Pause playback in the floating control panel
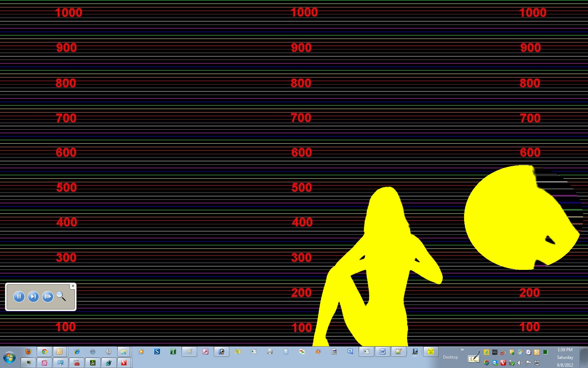588x368 pixels. [19, 297]
